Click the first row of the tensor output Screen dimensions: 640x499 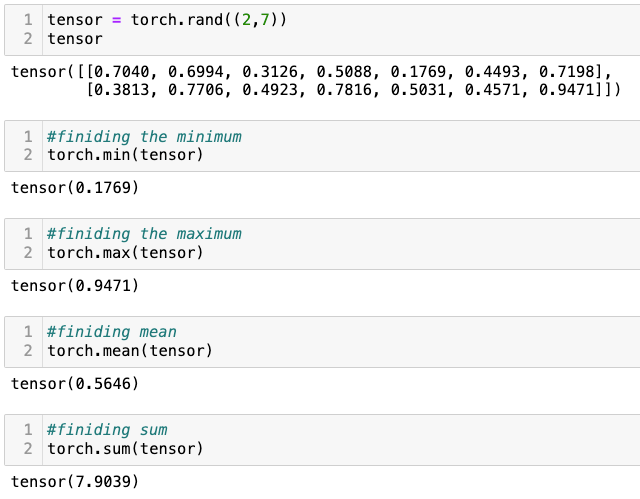tap(311, 72)
